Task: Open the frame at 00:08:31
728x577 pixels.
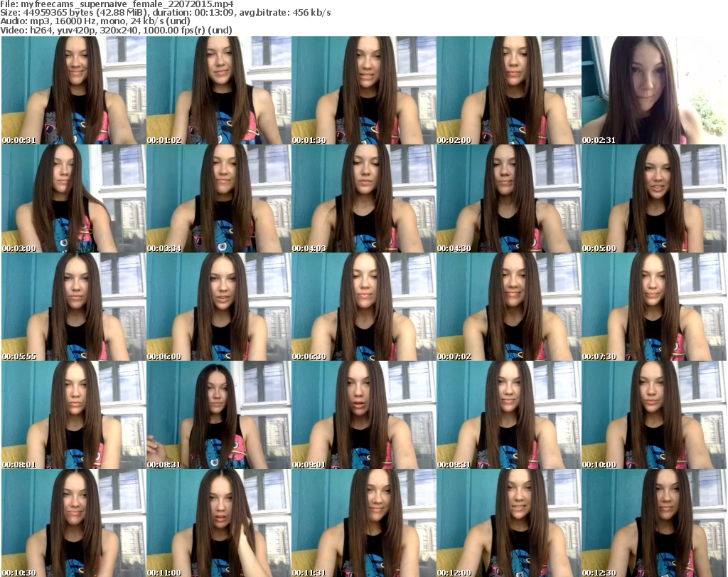Action: (x=219, y=415)
